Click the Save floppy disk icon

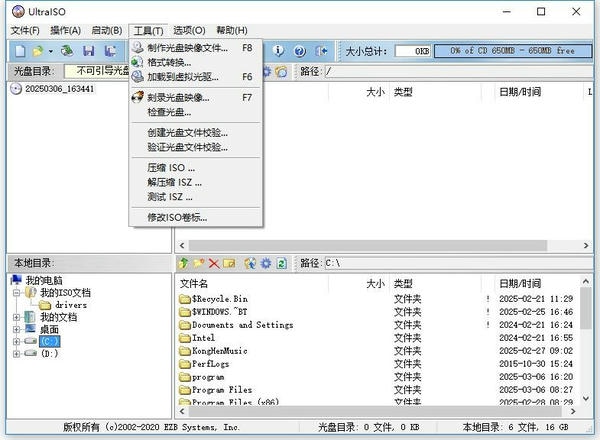pyautogui.click(x=89, y=51)
